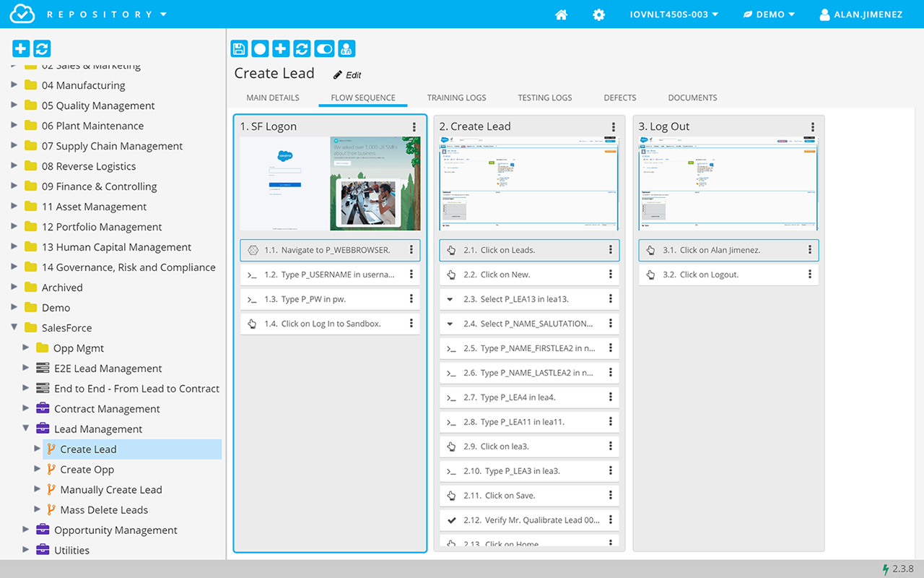
Task: Click the plus icon in the flow toolbar
Action: [x=281, y=48]
